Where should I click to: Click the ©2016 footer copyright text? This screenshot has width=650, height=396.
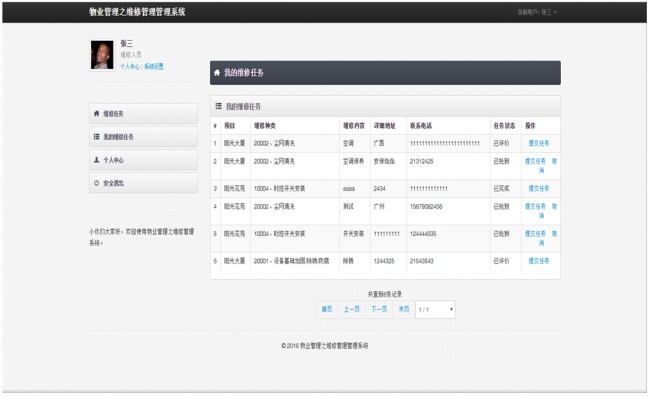tap(325, 345)
